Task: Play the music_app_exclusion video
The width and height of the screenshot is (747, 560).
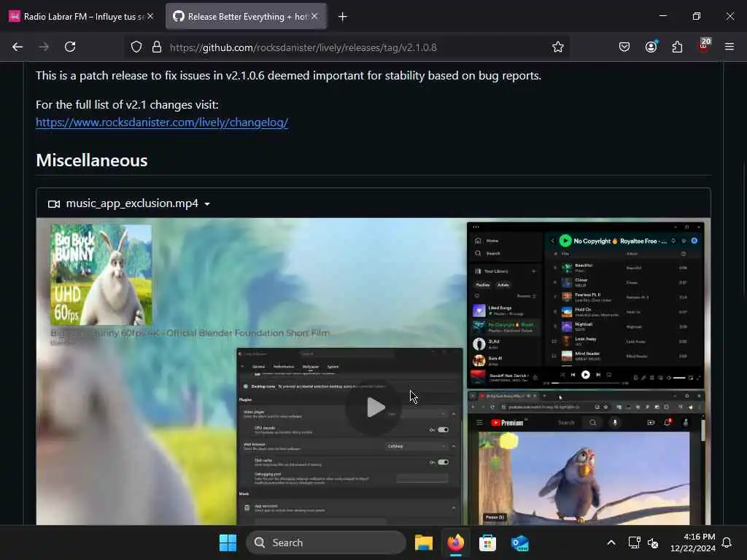Action: pyautogui.click(x=373, y=408)
